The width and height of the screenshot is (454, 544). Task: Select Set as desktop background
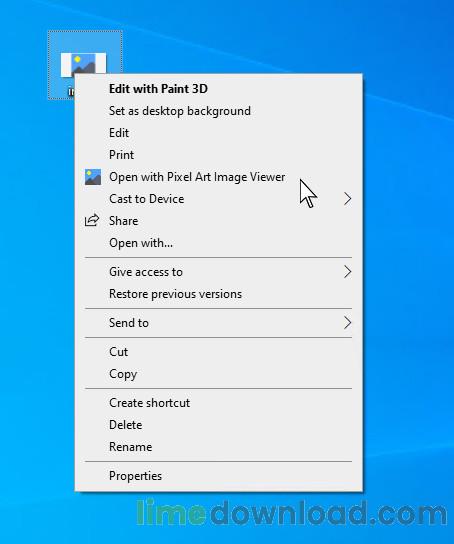pyautogui.click(x=180, y=111)
